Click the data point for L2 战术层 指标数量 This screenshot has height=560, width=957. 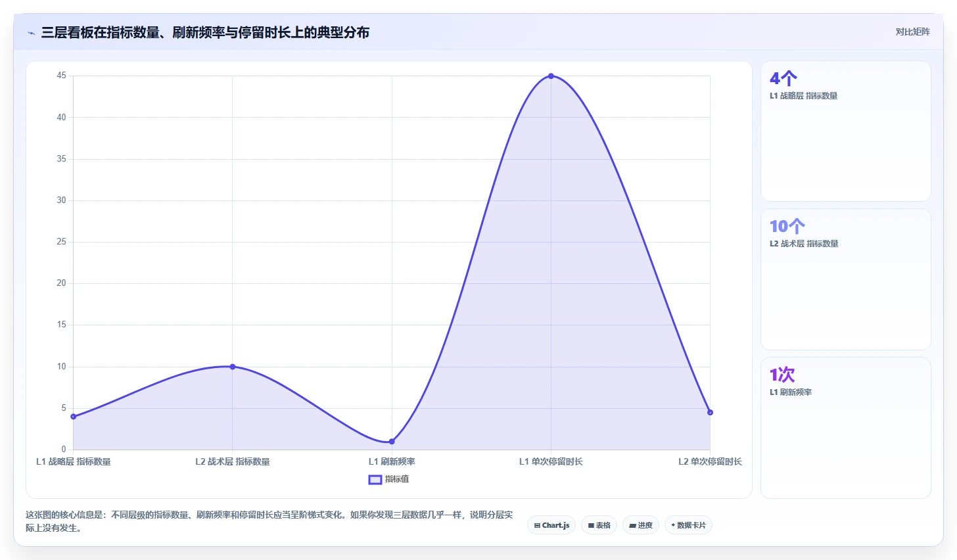(233, 367)
